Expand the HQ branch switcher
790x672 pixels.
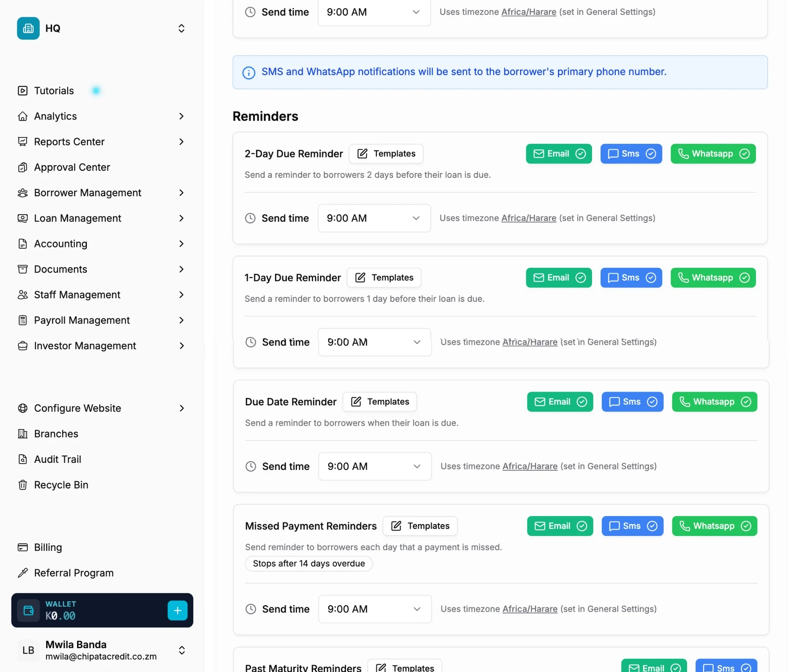pyautogui.click(x=181, y=28)
